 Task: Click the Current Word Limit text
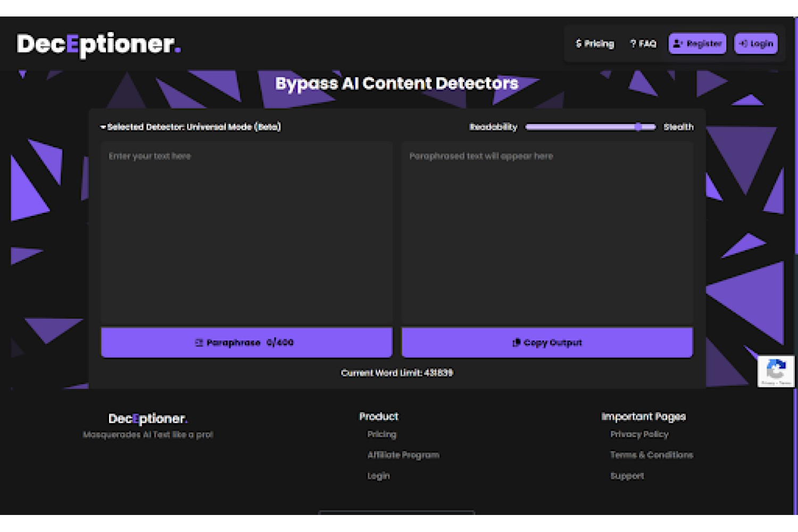coord(397,372)
